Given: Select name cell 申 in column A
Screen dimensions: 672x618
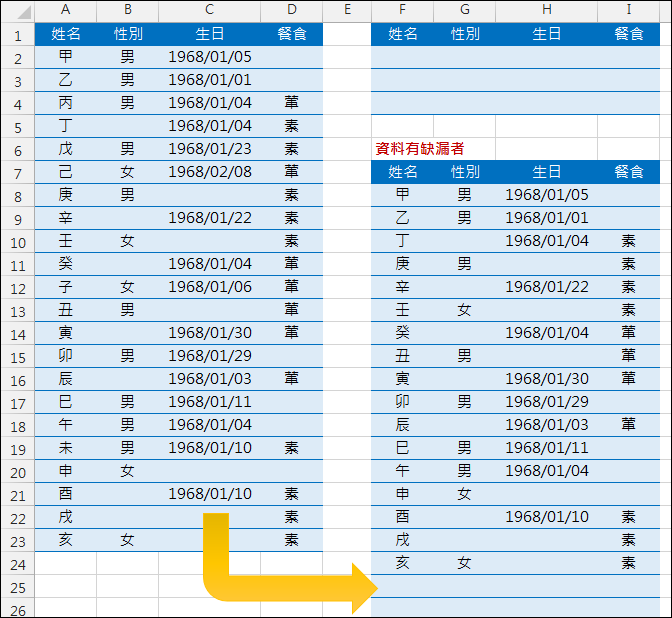Looking at the screenshot, I should coord(66,471).
